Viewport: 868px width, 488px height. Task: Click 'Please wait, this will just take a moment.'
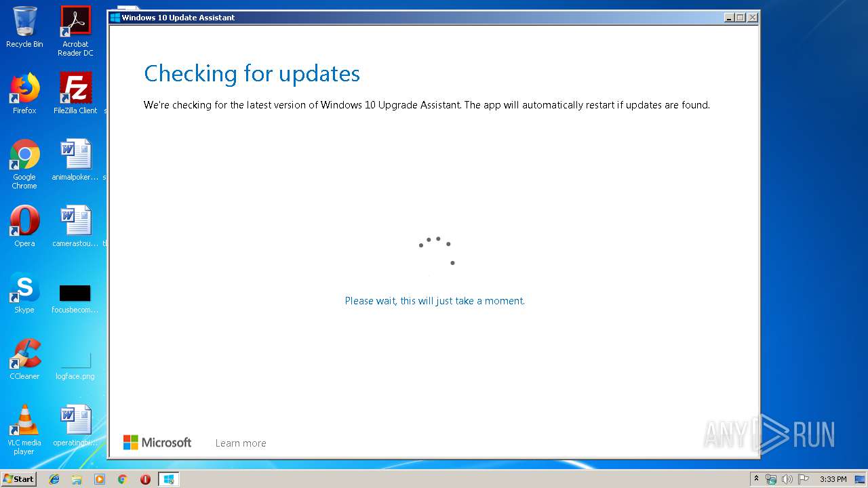pyautogui.click(x=435, y=301)
